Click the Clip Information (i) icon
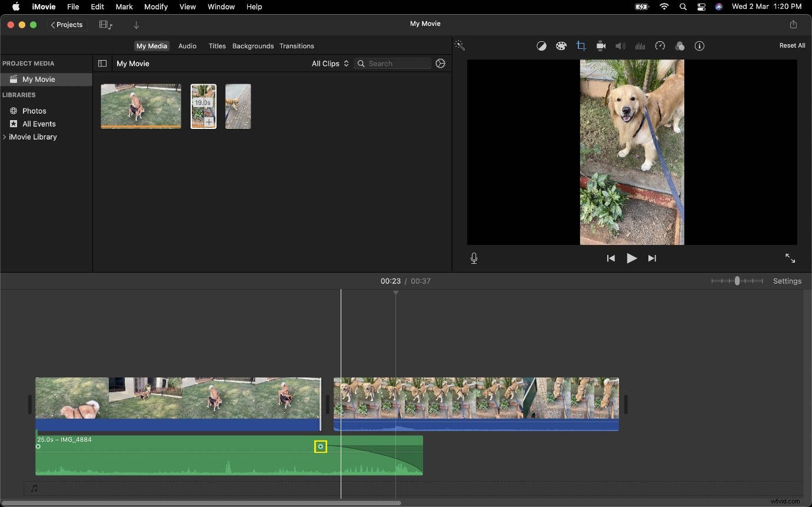The width and height of the screenshot is (812, 507). 700,46
